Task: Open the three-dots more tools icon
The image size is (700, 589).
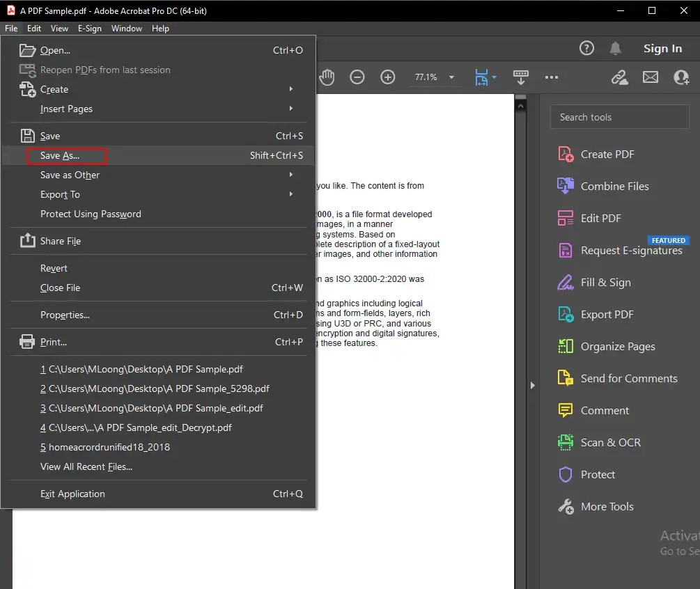Action: tap(552, 77)
